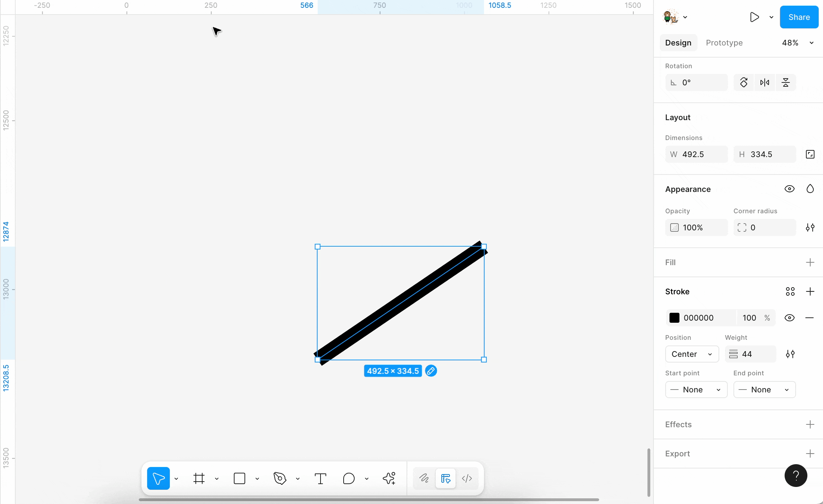
Task: Click the blue Share button
Action: click(x=799, y=17)
